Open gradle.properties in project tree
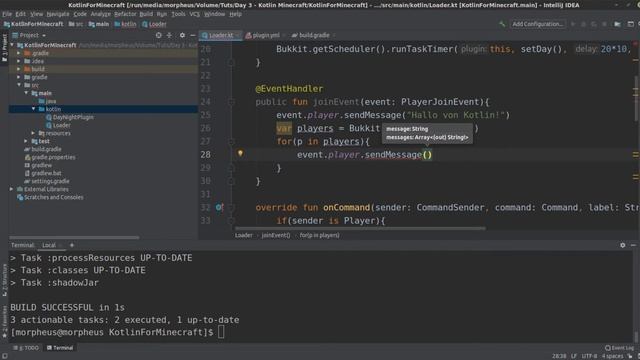The image size is (640, 360). tap(50, 157)
